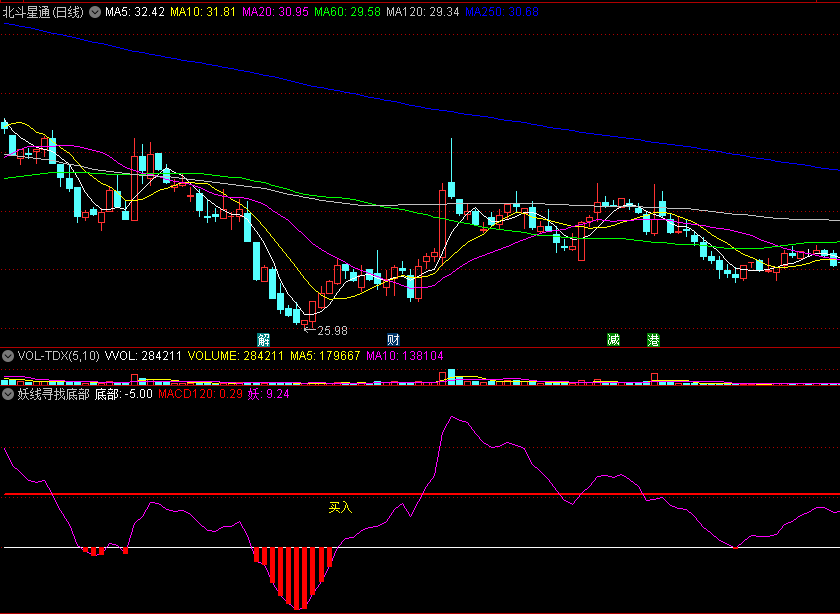Click the 解 event marker icon
840x614 pixels.
click(264, 340)
